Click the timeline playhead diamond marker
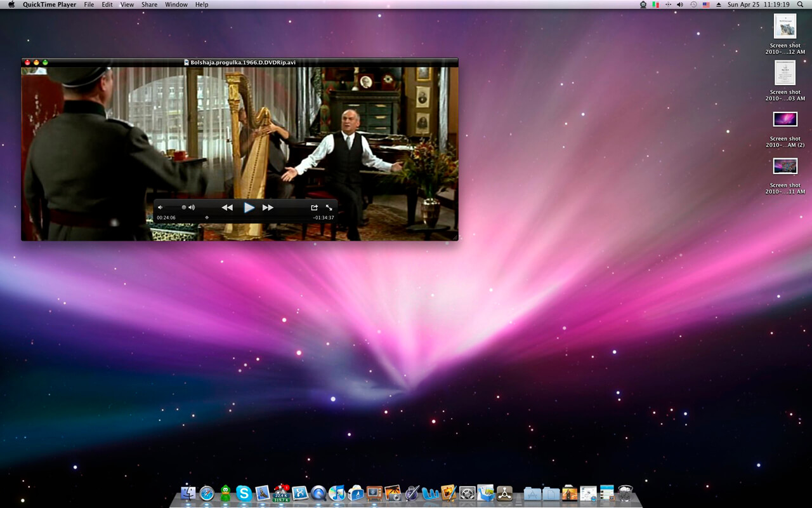The height and width of the screenshot is (508, 812). pyautogui.click(x=207, y=217)
